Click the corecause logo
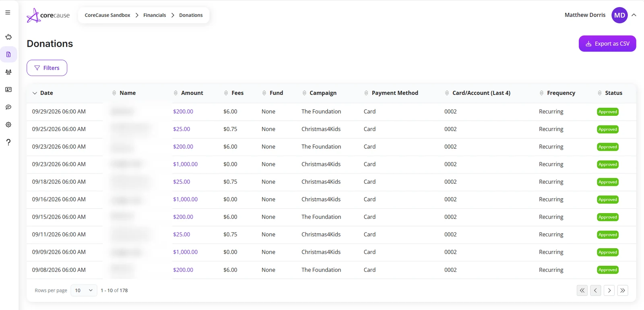 48,15
